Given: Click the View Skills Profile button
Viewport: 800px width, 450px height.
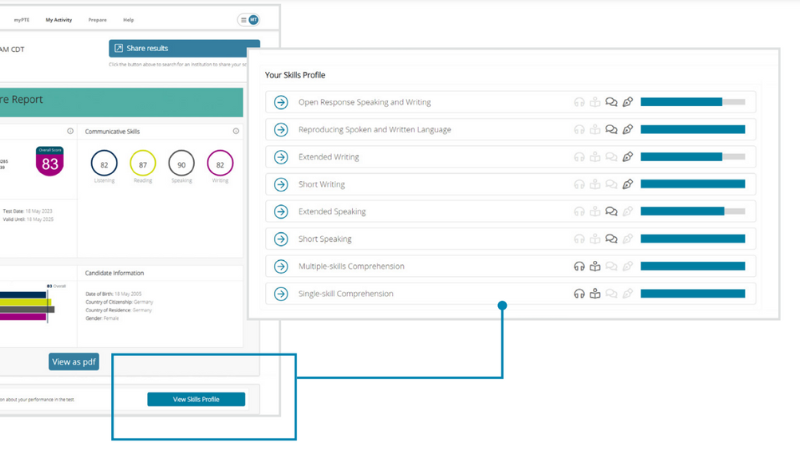Looking at the screenshot, I should [195, 399].
